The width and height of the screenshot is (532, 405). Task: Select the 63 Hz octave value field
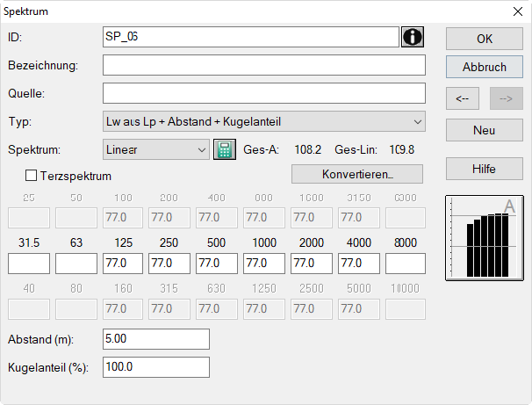76,264
